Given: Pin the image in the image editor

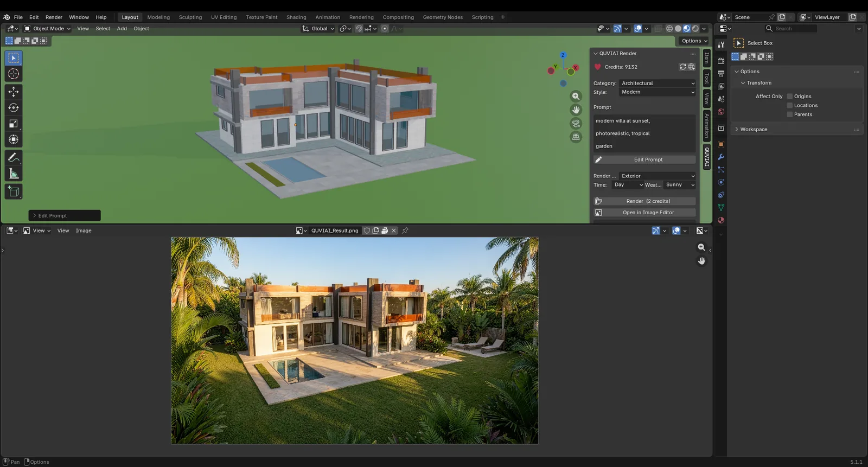Looking at the screenshot, I should 405,231.
